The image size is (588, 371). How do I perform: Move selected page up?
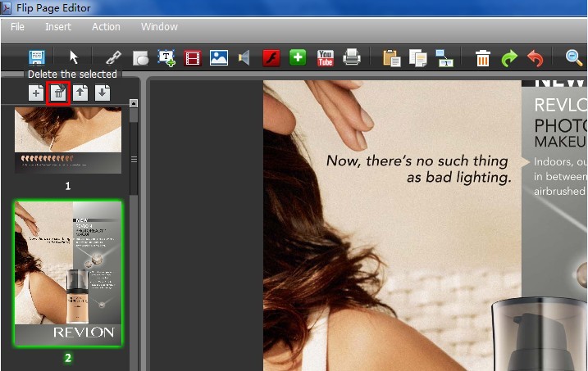pyautogui.click(x=80, y=93)
